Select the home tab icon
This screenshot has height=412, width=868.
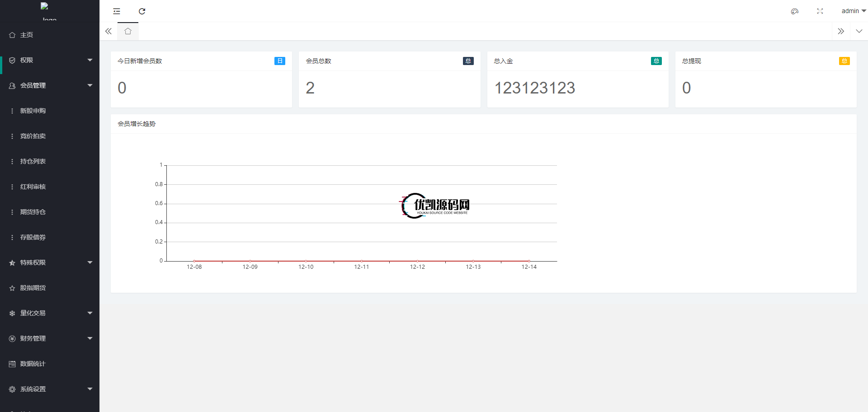click(x=128, y=31)
